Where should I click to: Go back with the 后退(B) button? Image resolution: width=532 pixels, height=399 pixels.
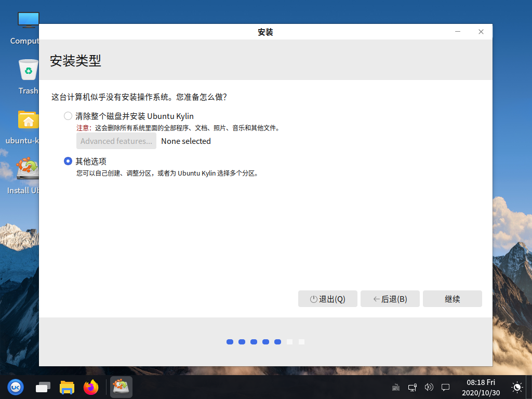[x=390, y=299]
